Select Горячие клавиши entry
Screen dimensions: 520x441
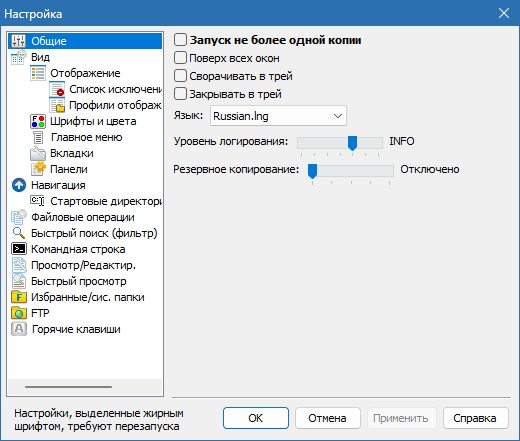pos(76,329)
